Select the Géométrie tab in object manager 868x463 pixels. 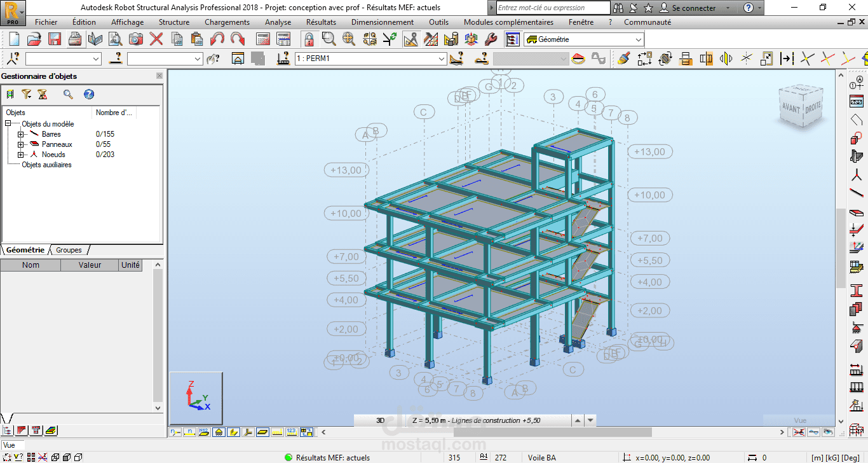tap(25, 250)
